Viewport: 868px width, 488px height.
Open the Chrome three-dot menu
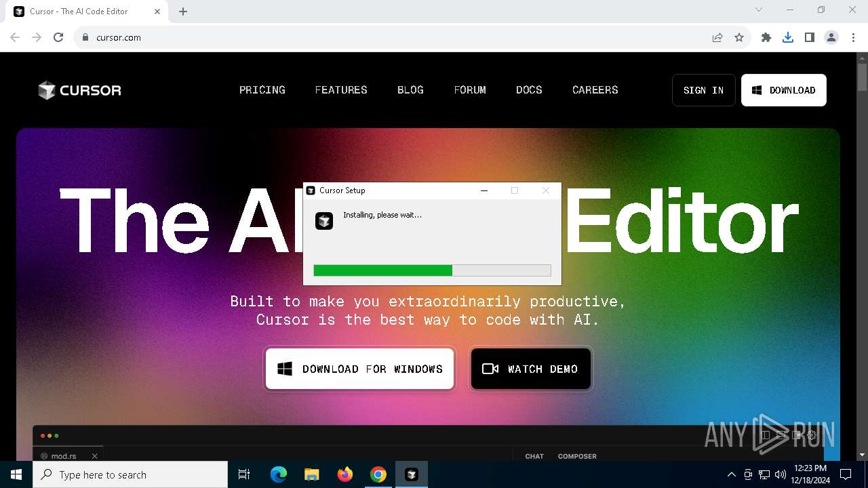click(x=853, y=37)
